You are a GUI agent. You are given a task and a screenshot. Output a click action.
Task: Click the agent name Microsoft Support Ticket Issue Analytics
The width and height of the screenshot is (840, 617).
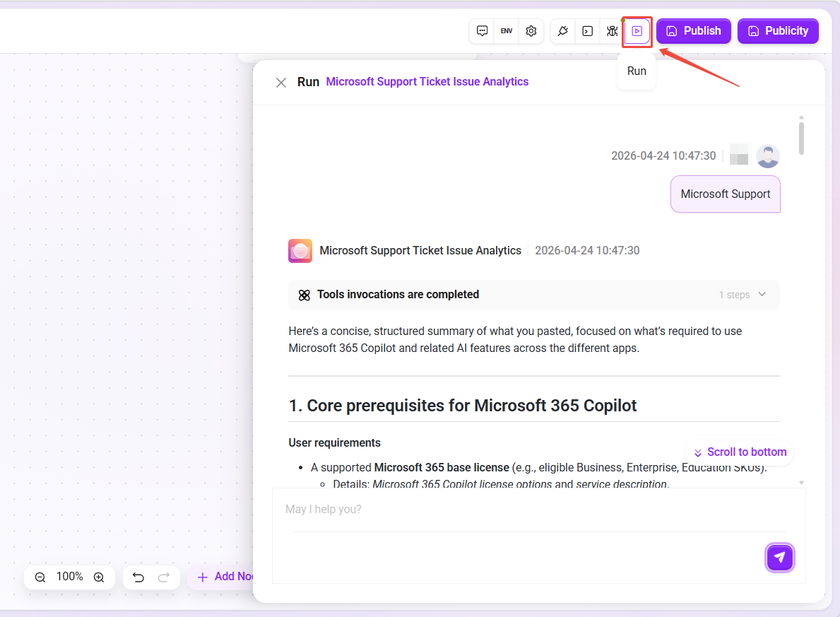[420, 251]
